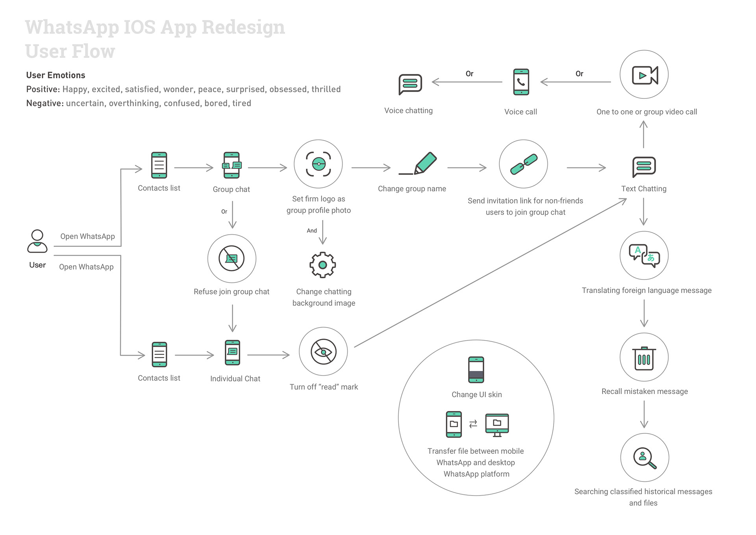Screen dimensions: 756x535
Task: Click the two-way transfer arrows icon
Action: coord(473,424)
